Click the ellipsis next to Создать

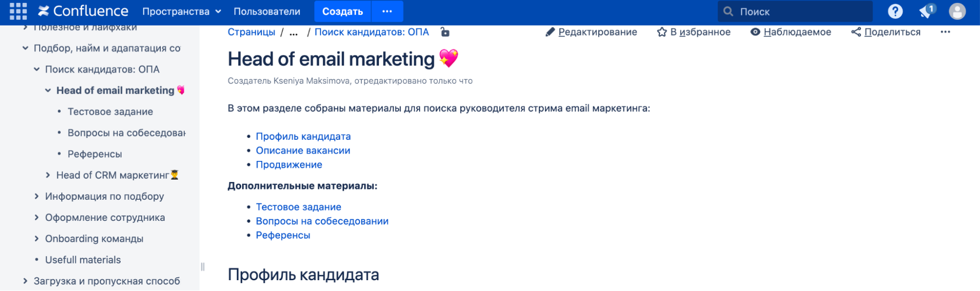387,11
